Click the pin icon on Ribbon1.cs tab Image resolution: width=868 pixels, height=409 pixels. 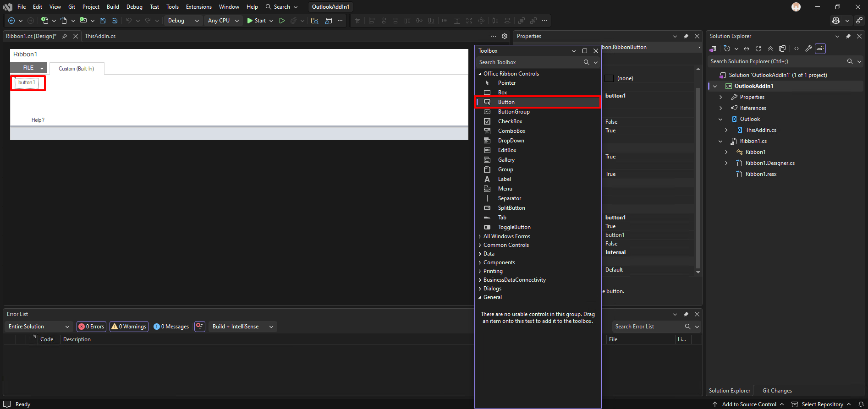click(x=65, y=36)
